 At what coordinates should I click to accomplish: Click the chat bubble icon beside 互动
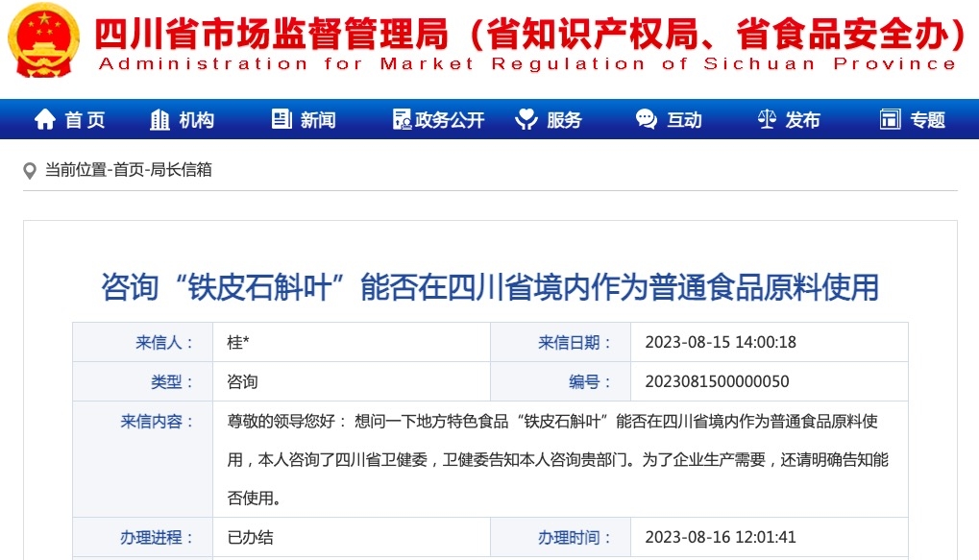point(647,120)
